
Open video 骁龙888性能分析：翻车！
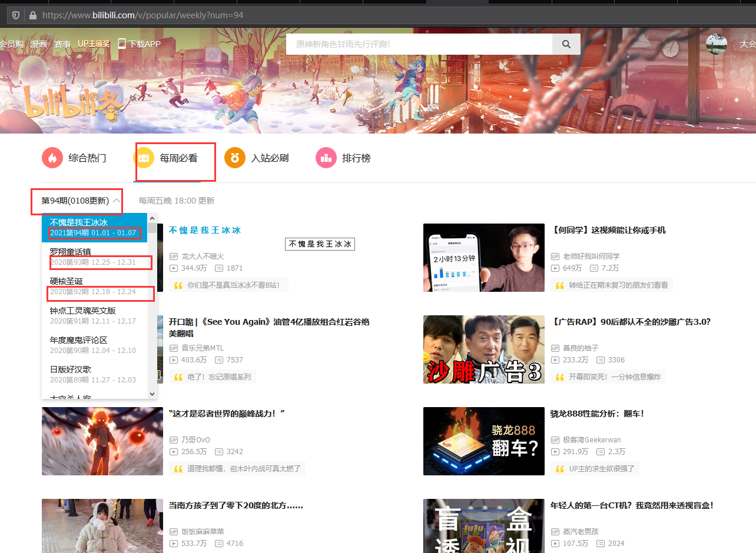tap(597, 414)
